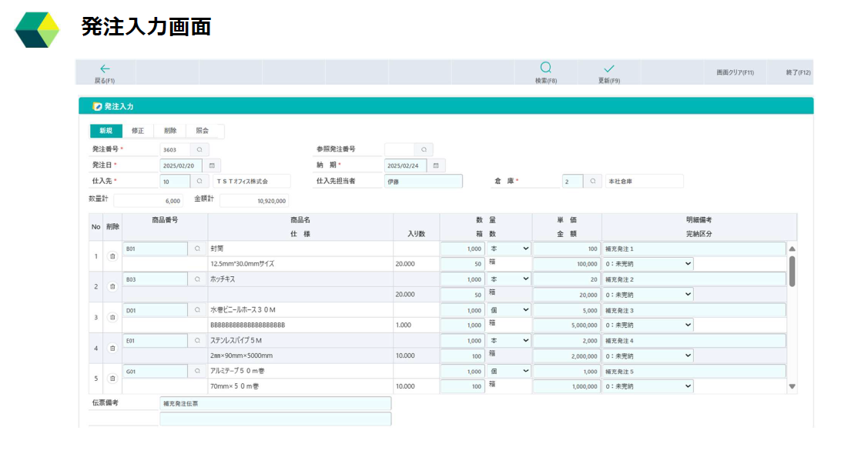Click the 戻る(F1) back arrow icon

pyautogui.click(x=105, y=69)
